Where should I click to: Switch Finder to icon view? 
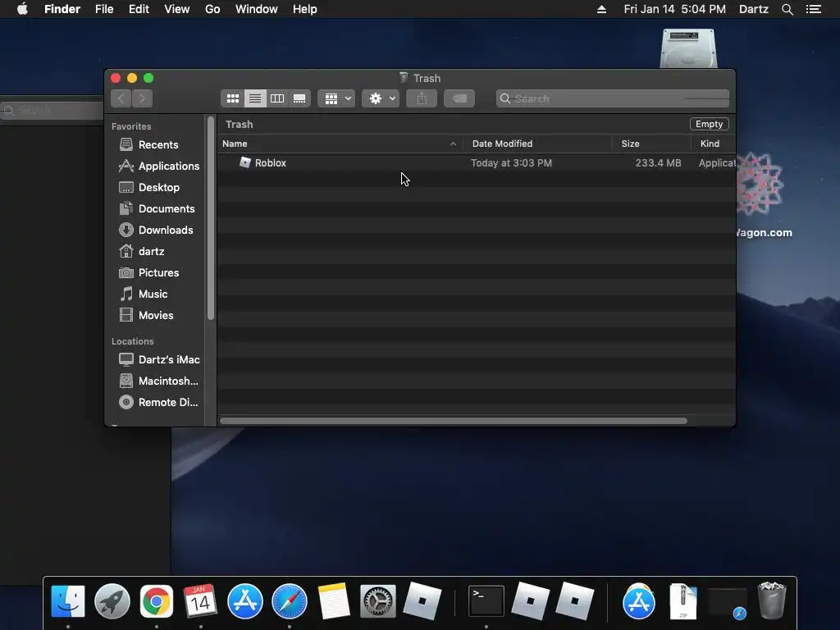[x=232, y=98]
